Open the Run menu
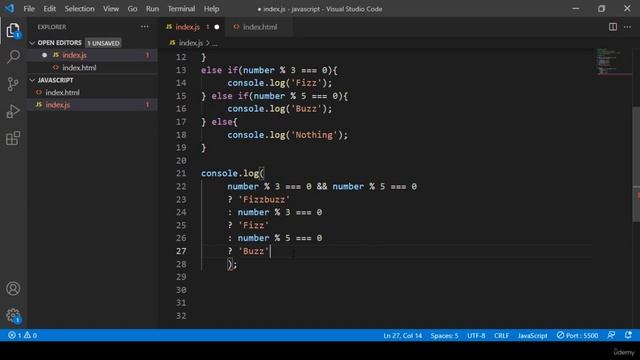The width and height of the screenshot is (640, 360). pos(152,9)
